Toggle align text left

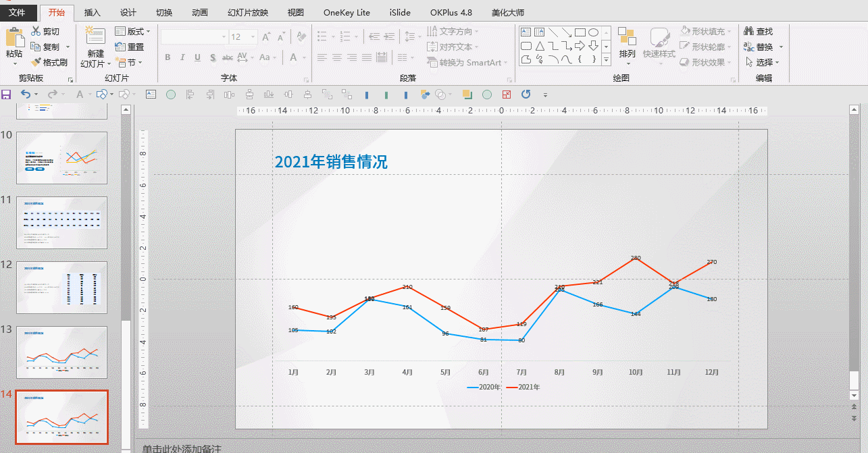coord(322,57)
